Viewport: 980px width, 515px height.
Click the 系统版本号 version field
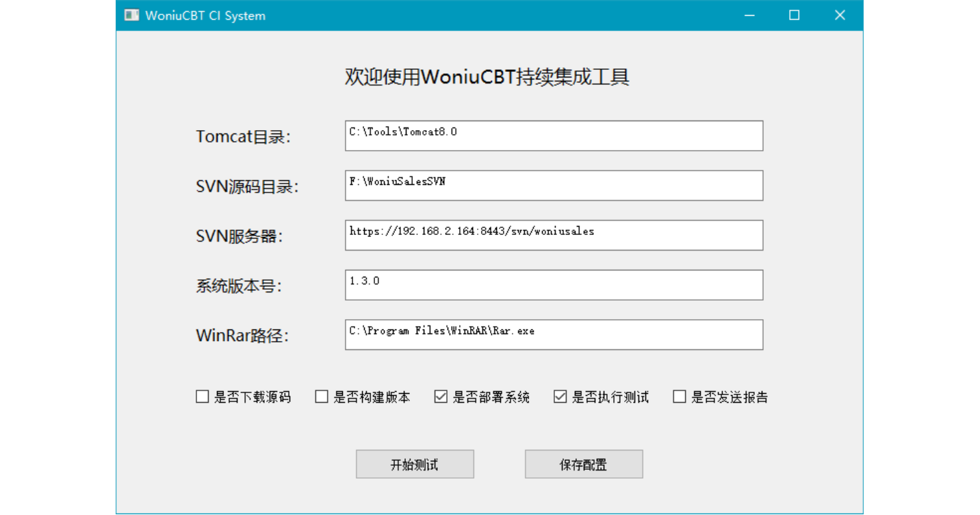coord(553,285)
